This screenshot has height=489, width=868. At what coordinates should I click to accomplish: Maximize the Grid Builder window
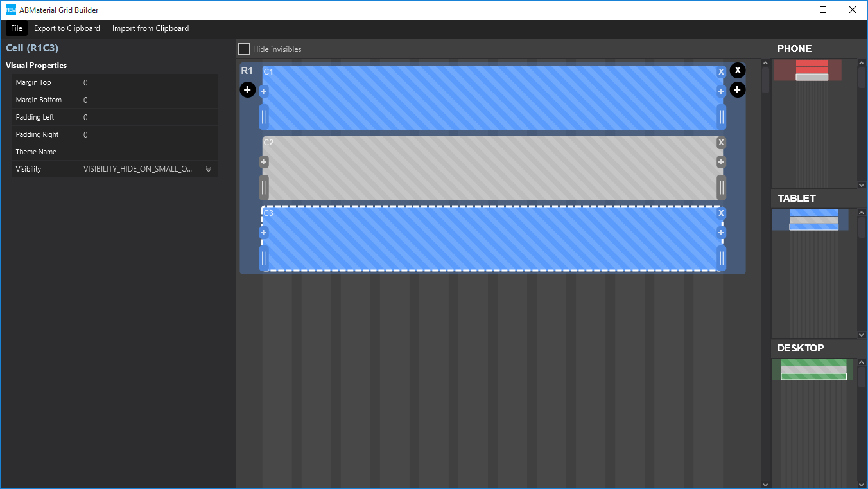point(823,10)
